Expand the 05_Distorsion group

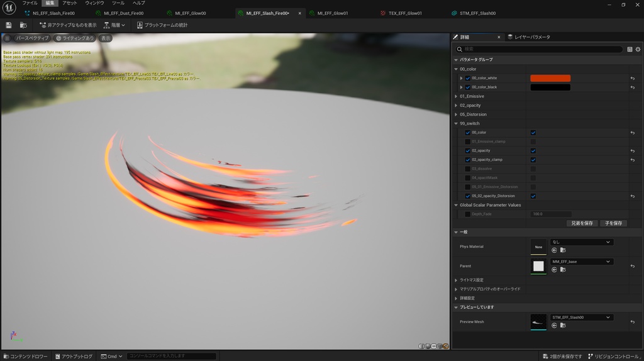coord(456,114)
